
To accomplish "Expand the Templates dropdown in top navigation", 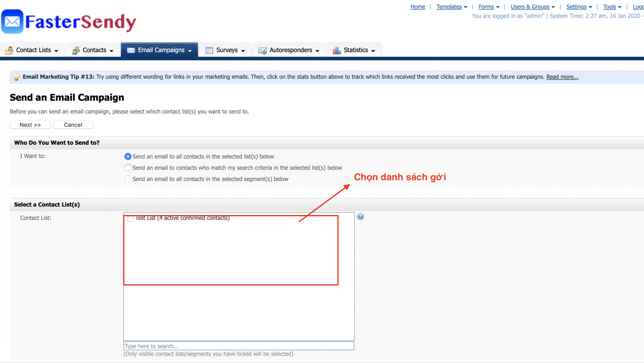I will tap(452, 7).
